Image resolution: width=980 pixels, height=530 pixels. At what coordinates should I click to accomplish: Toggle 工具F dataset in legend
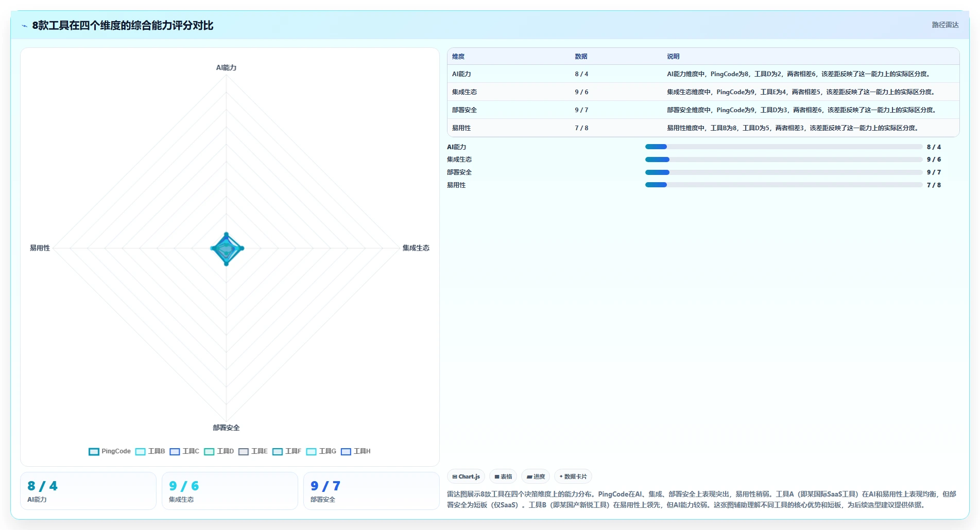pyautogui.click(x=287, y=452)
